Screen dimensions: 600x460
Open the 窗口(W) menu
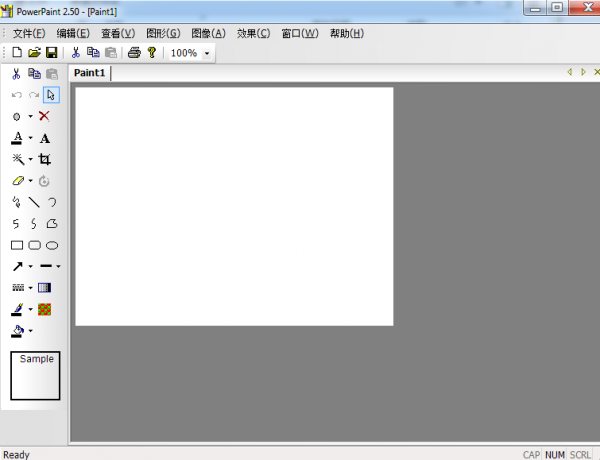[x=300, y=34]
